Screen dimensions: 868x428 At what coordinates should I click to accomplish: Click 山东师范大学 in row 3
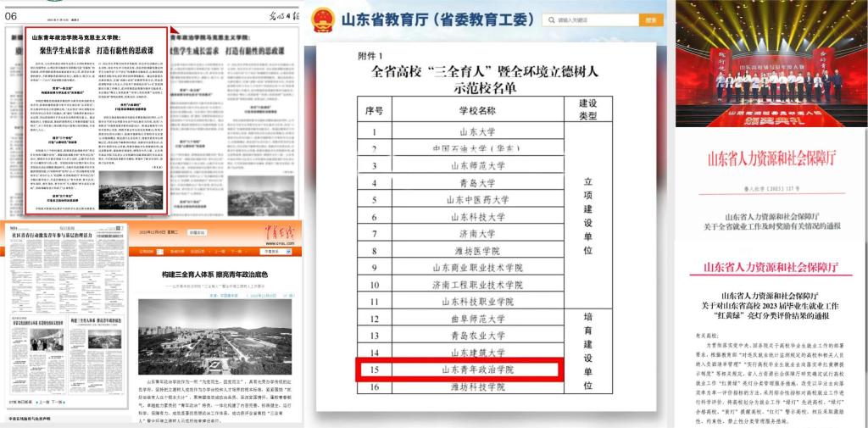[477, 165]
